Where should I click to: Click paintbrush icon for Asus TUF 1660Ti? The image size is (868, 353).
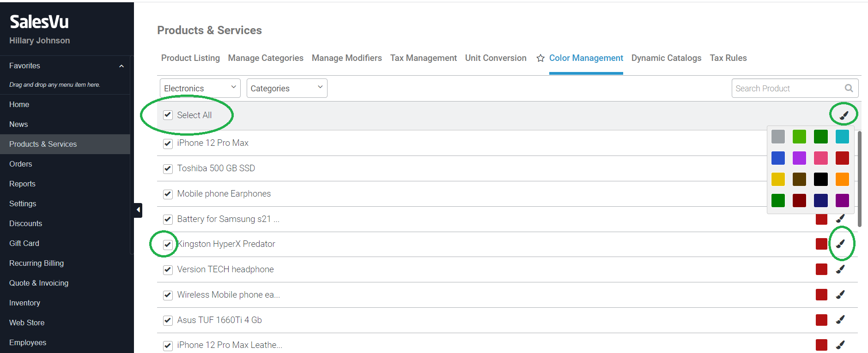coord(840,319)
